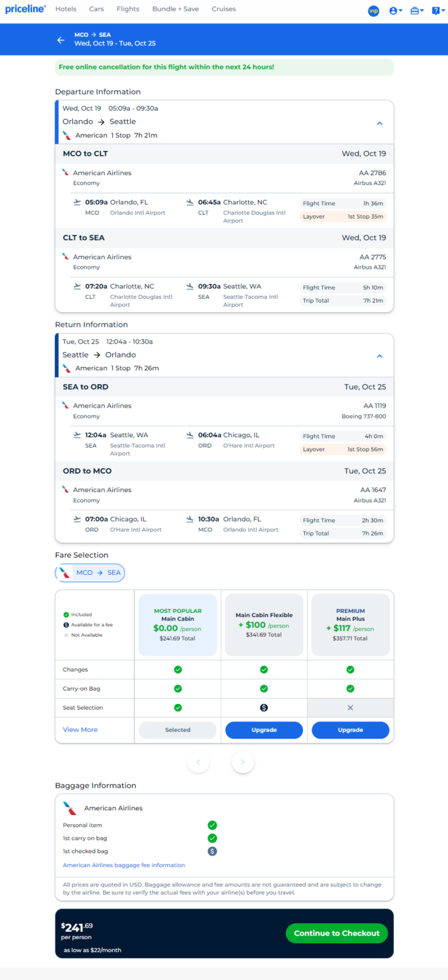Image resolution: width=448 pixels, height=980 pixels.
Task: Click the takeoff icon beside 05:09a Orlando
Action: 77,202
